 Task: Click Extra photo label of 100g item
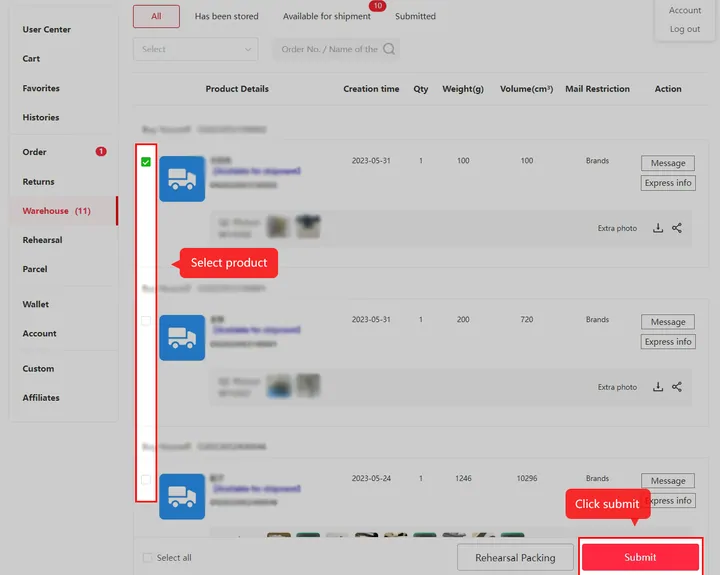(x=617, y=228)
